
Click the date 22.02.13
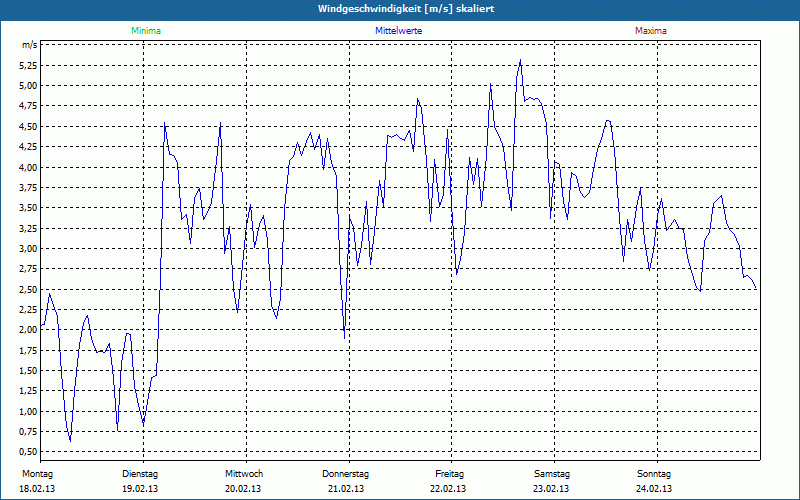pos(448,489)
